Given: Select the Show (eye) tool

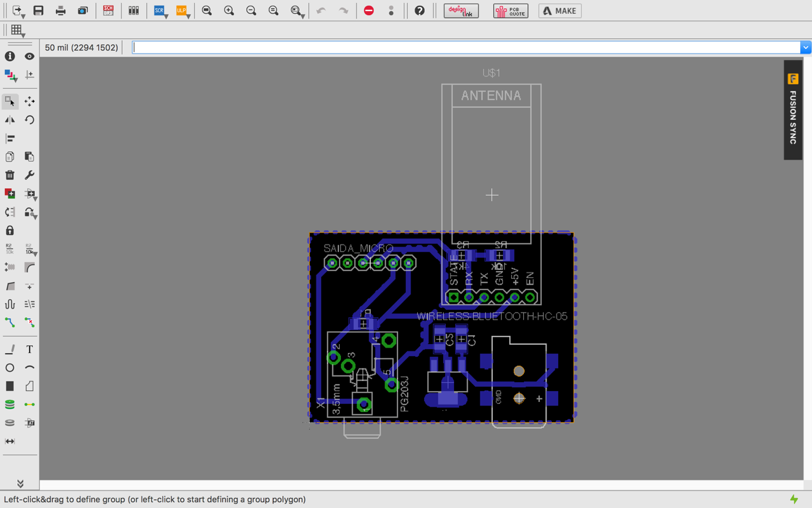Looking at the screenshot, I should click(30, 56).
